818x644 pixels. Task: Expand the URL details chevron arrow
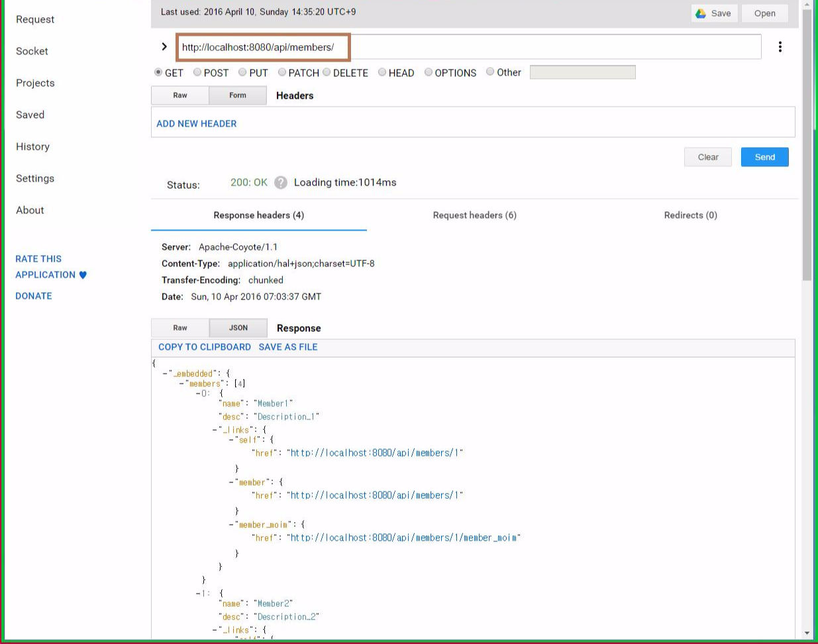pos(164,46)
